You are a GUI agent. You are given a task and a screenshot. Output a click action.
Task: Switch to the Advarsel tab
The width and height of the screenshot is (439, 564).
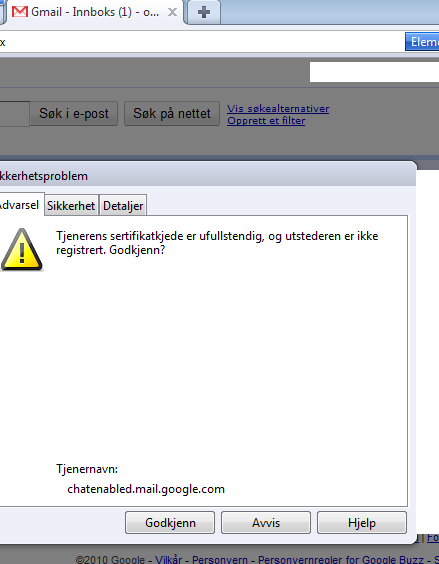(x=21, y=205)
